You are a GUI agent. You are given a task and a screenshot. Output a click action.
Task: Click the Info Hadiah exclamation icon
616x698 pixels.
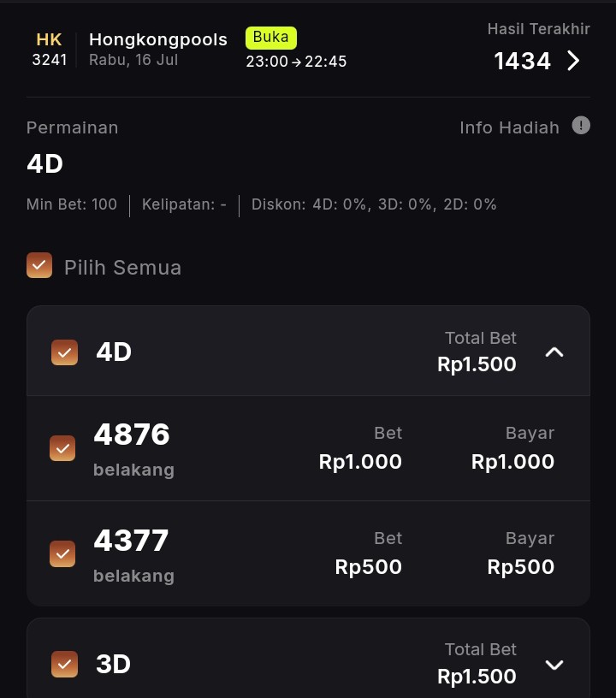point(581,126)
